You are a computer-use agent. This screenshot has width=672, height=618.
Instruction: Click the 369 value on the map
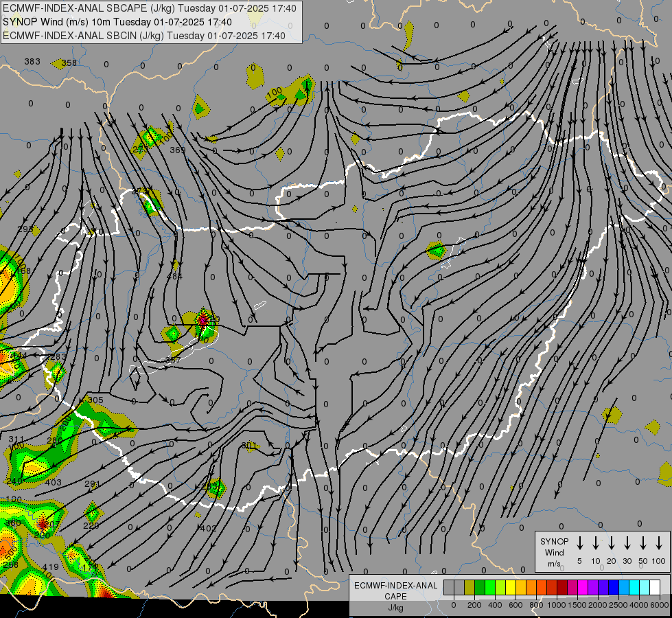(177, 150)
